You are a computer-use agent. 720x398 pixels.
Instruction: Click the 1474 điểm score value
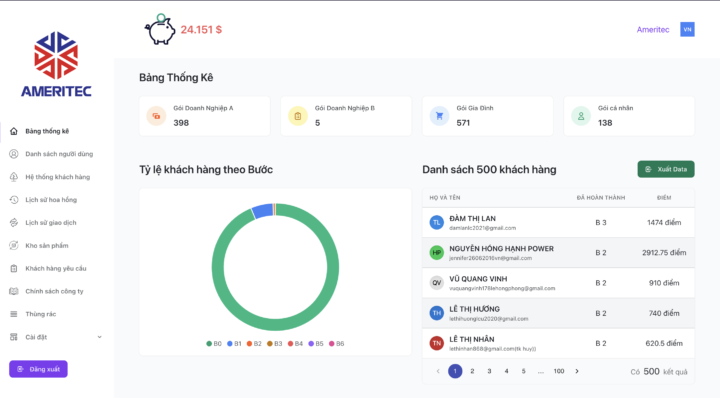click(664, 223)
